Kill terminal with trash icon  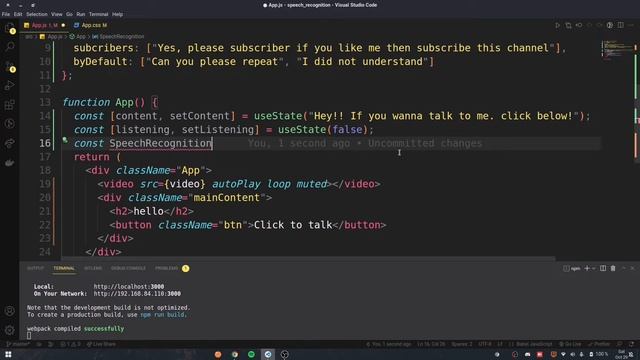click(613, 268)
